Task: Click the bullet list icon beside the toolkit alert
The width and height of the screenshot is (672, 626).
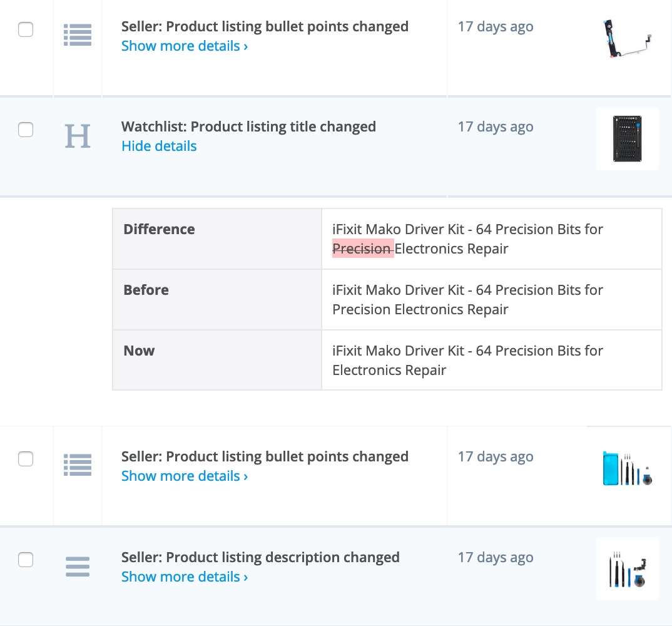Action: point(78,465)
